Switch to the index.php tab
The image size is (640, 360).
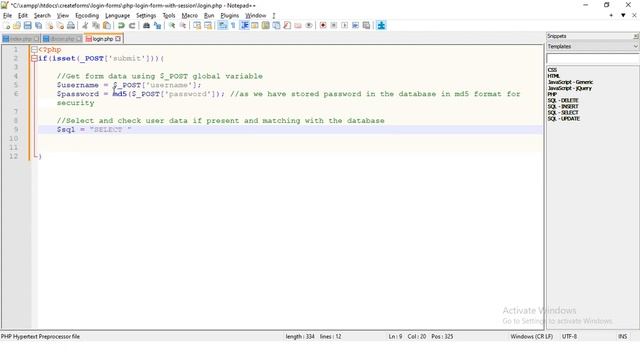coord(21,39)
